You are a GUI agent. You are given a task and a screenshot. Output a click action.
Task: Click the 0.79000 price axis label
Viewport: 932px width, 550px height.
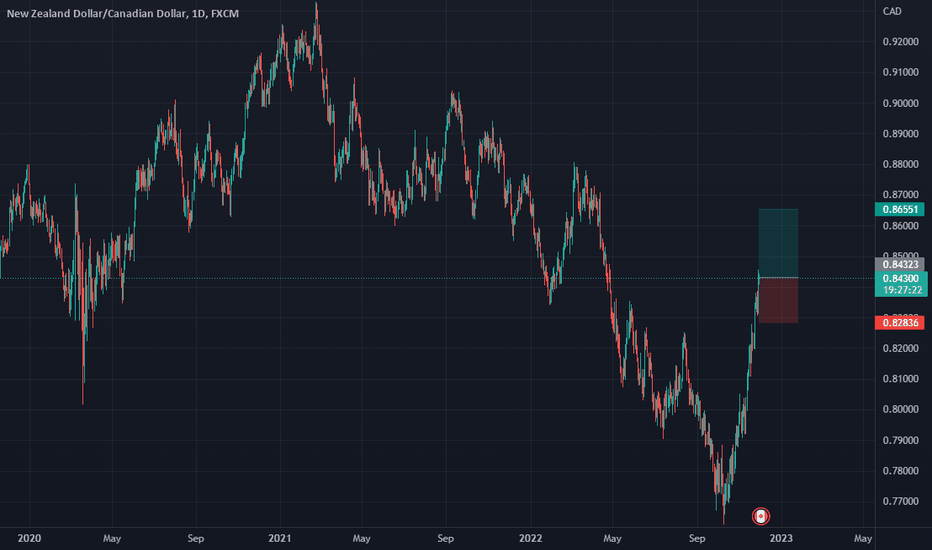(900, 440)
